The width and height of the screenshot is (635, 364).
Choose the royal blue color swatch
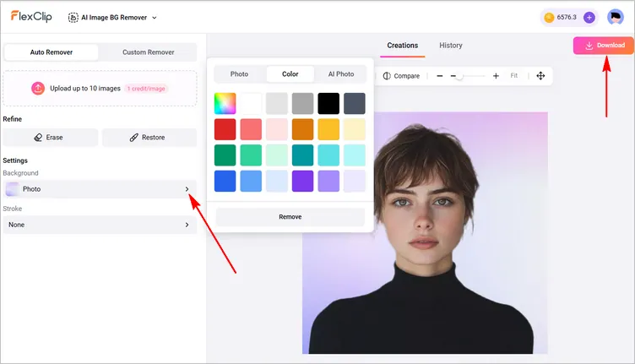pyautogui.click(x=225, y=181)
